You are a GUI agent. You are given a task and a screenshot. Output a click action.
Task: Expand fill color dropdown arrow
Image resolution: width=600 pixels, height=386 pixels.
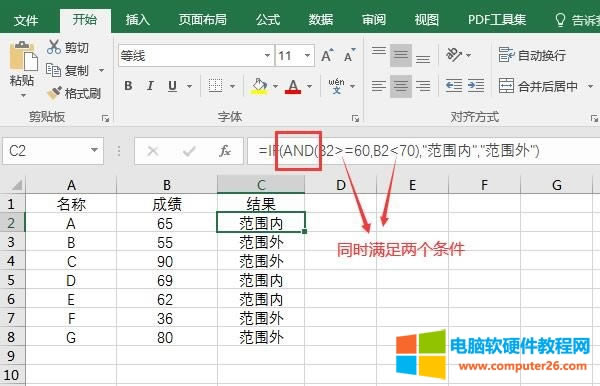[x=275, y=86]
